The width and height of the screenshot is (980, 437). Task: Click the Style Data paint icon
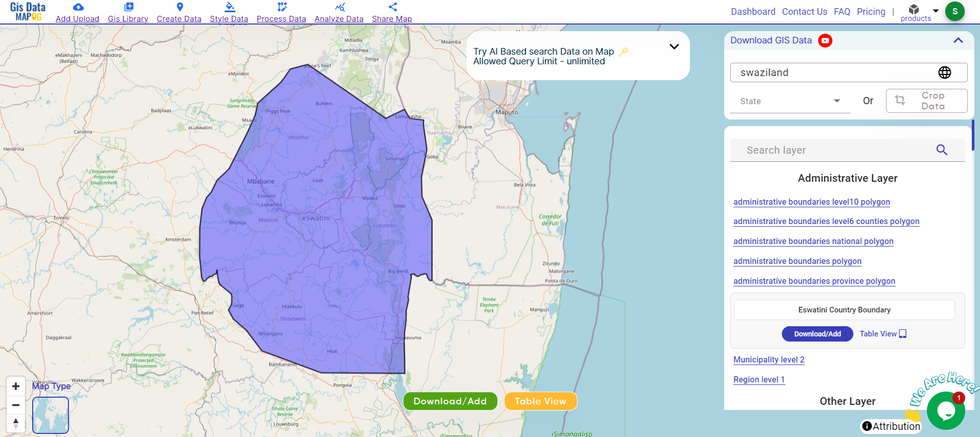click(230, 7)
